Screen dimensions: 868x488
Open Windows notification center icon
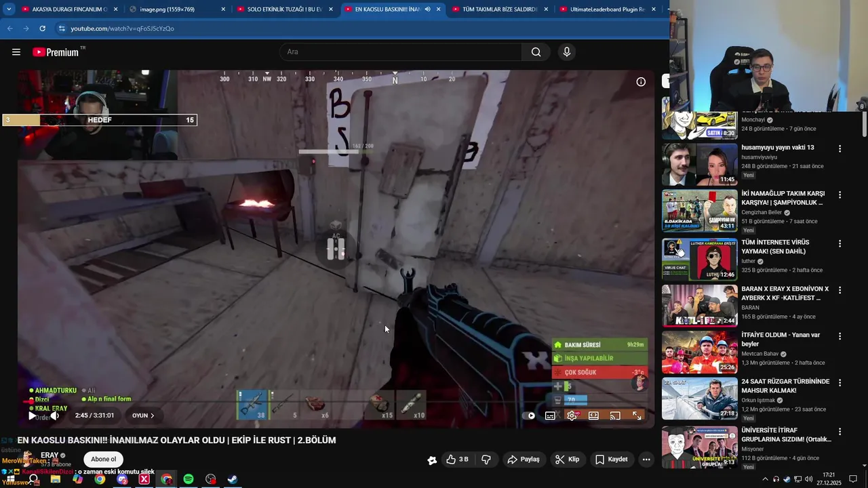click(853, 479)
